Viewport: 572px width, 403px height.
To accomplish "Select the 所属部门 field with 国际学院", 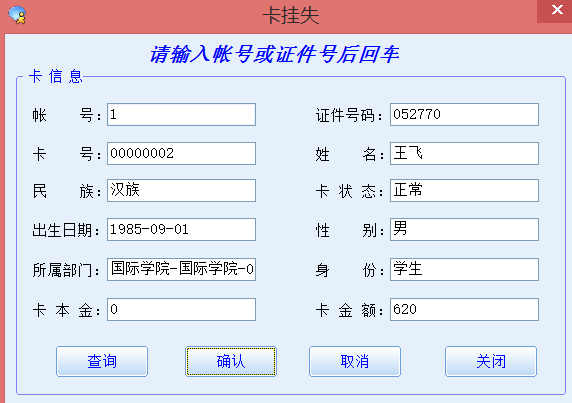I will 181,270.
